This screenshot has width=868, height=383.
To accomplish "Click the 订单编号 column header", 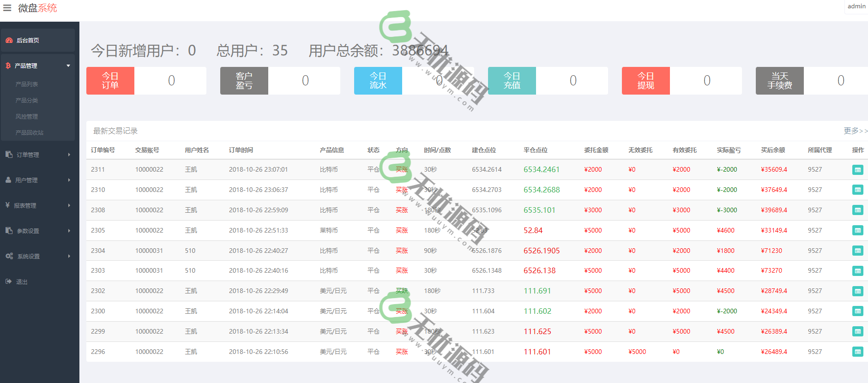I will pyautogui.click(x=103, y=150).
